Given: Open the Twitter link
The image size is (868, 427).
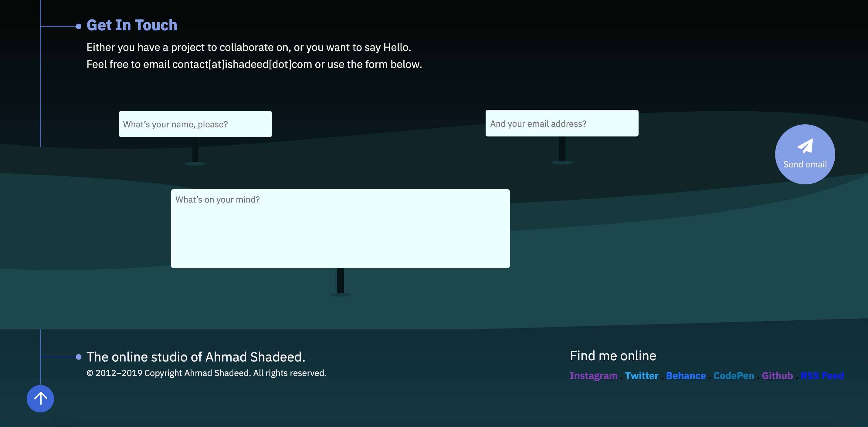Looking at the screenshot, I should [x=642, y=375].
